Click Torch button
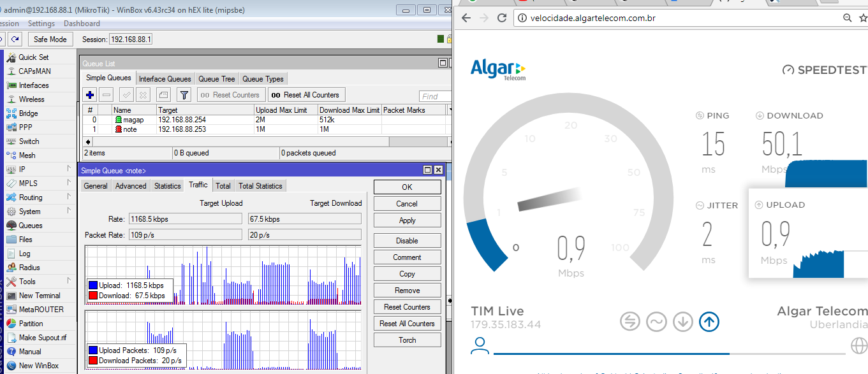The height and width of the screenshot is (374, 868). [x=407, y=340]
